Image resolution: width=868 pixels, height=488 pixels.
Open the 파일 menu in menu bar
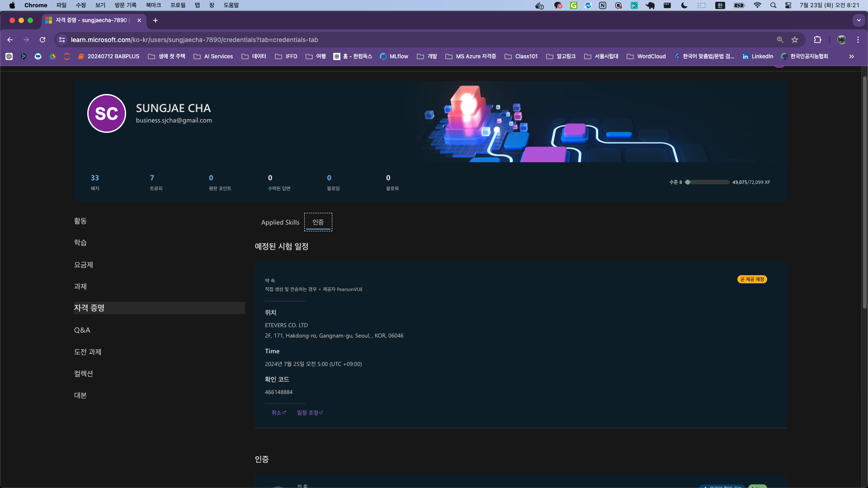(x=61, y=5)
